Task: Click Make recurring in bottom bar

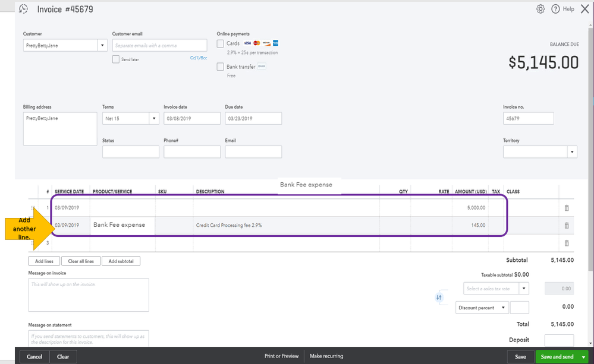Action: click(x=326, y=356)
